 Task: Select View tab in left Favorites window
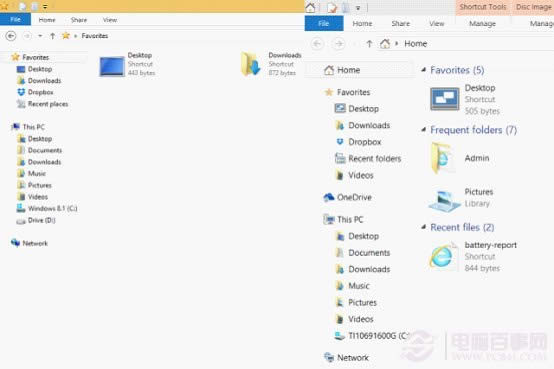[x=110, y=20]
